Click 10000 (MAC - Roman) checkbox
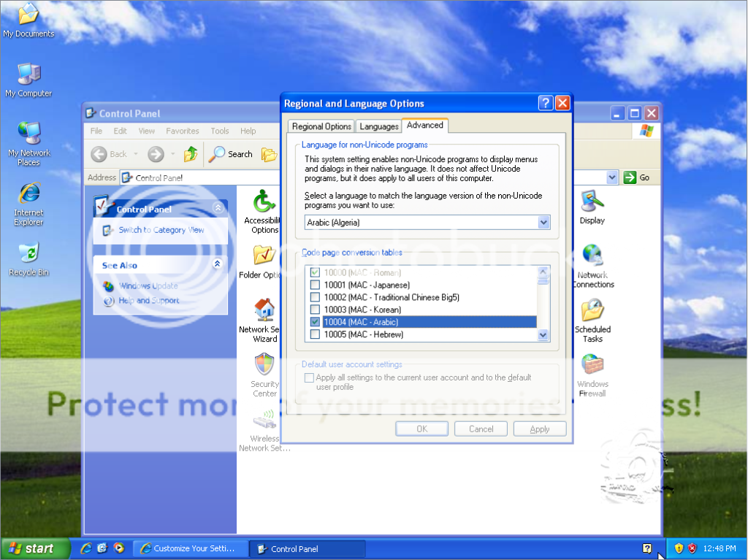 point(315,272)
